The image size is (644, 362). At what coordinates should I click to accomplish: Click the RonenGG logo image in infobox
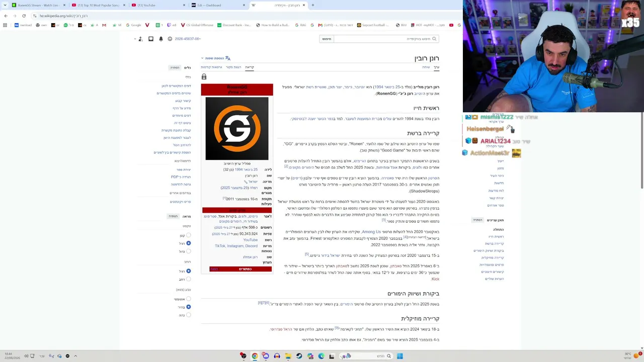(237, 129)
